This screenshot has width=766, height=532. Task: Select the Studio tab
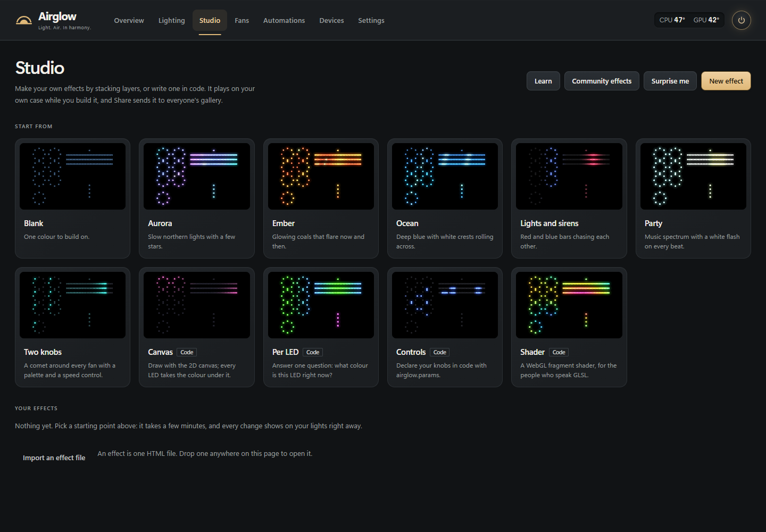tap(210, 20)
